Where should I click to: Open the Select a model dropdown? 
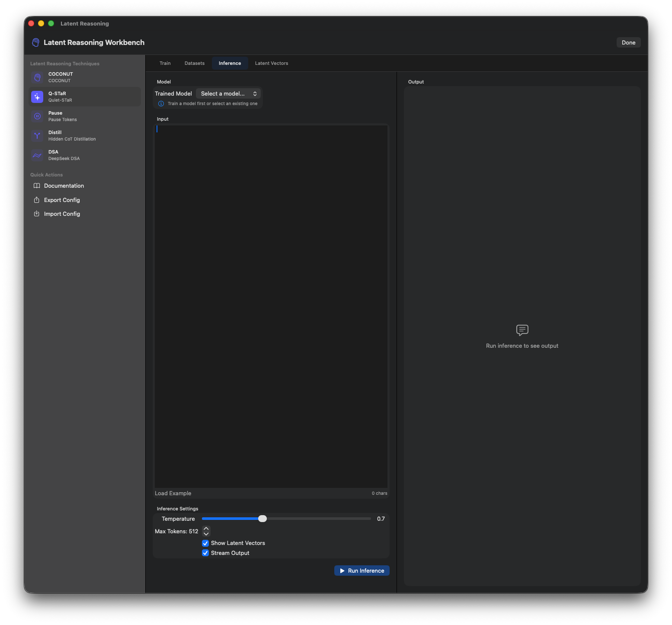point(228,93)
